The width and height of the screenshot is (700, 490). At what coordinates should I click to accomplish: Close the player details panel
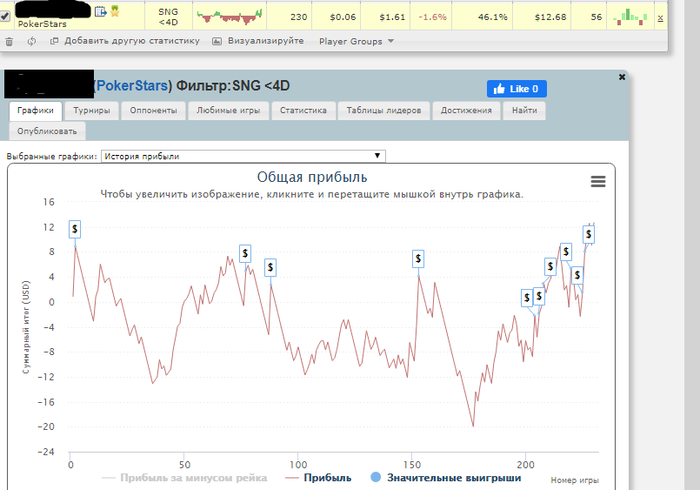click(x=622, y=77)
